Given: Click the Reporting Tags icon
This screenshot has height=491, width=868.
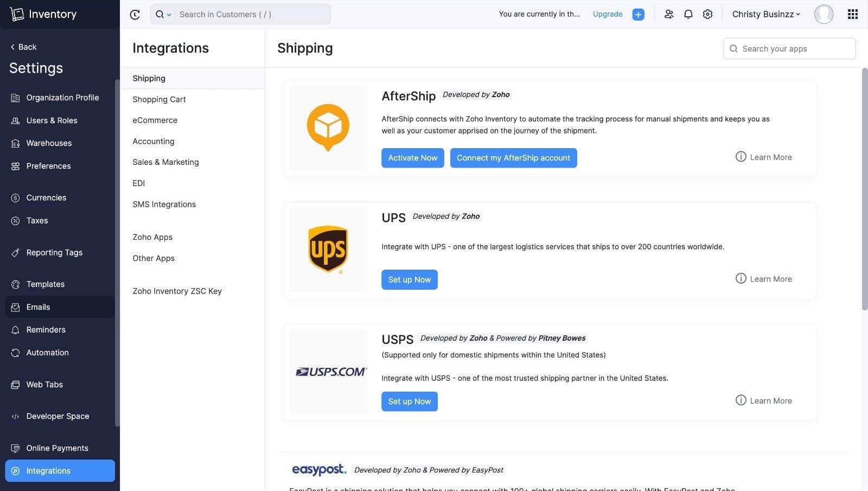Looking at the screenshot, I should [15, 252].
